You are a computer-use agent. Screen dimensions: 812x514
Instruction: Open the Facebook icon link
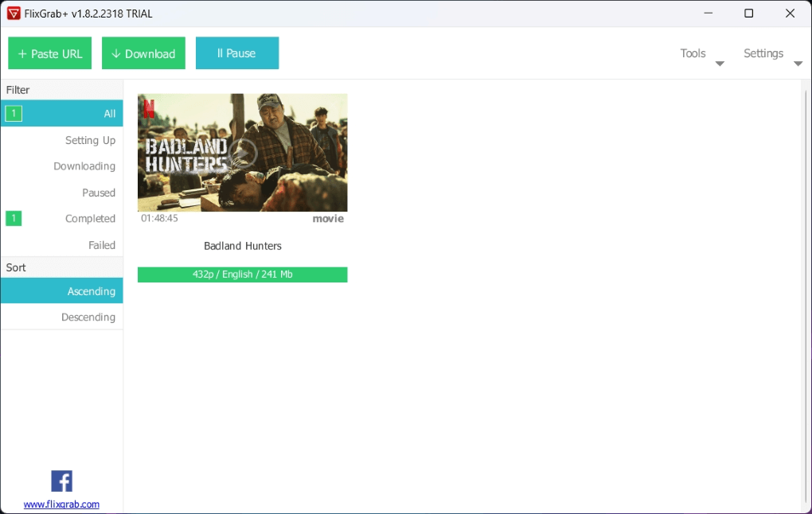click(x=61, y=481)
